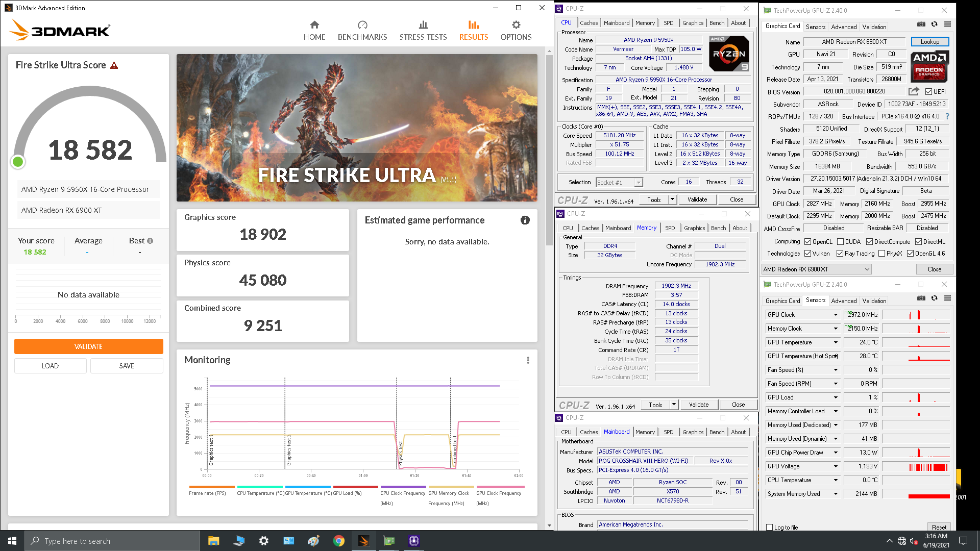Toggle the PhysX checkbox in GPU-Z
Image resolution: width=980 pixels, height=551 pixels.
tap(881, 254)
